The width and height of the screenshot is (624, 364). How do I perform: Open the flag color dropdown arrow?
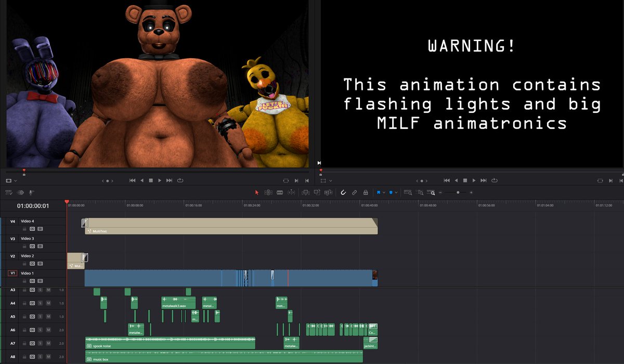tap(384, 192)
